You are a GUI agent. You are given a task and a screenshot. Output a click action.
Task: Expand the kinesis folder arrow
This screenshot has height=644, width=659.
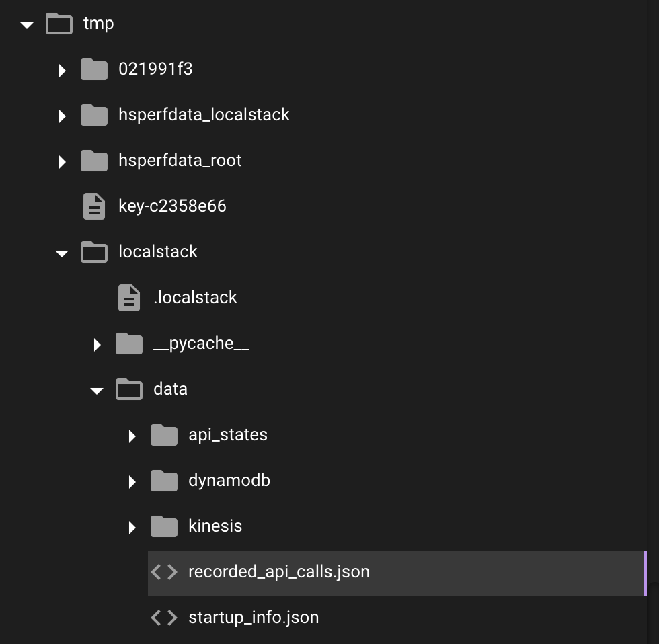tap(132, 528)
